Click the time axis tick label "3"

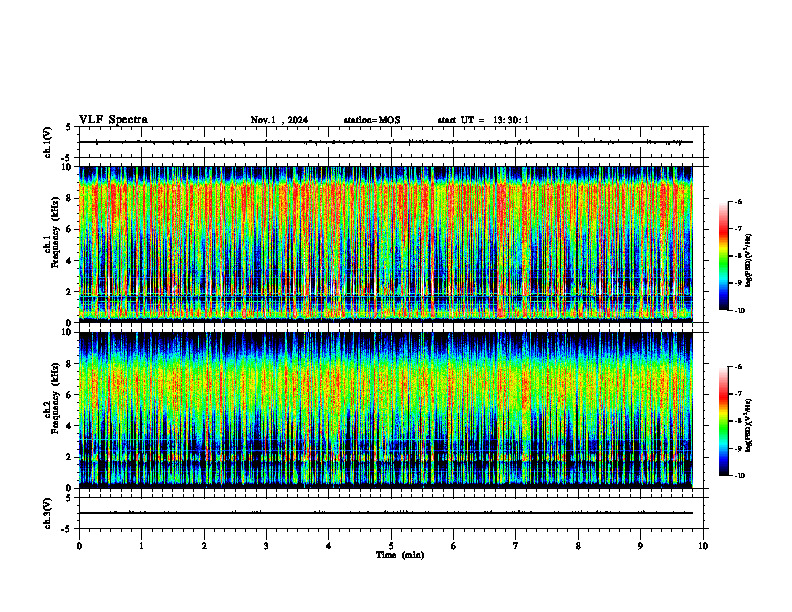[x=266, y=546]
